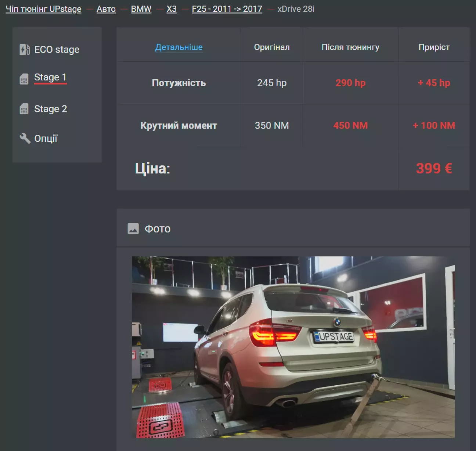This screenshot has width=476, height=451.
Task: Switch to Stage 2 tuning
Action: 51,109
